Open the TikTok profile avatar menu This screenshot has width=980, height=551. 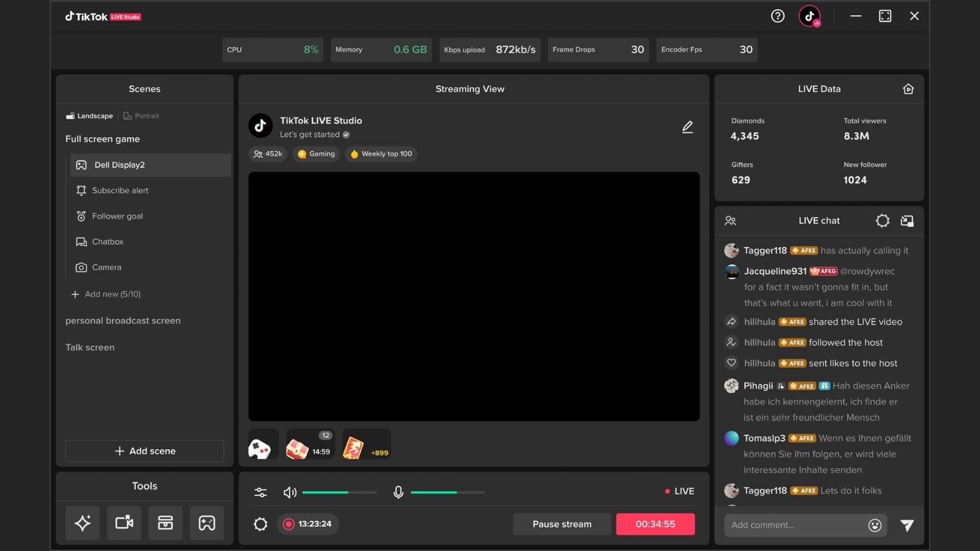point(810,17)
